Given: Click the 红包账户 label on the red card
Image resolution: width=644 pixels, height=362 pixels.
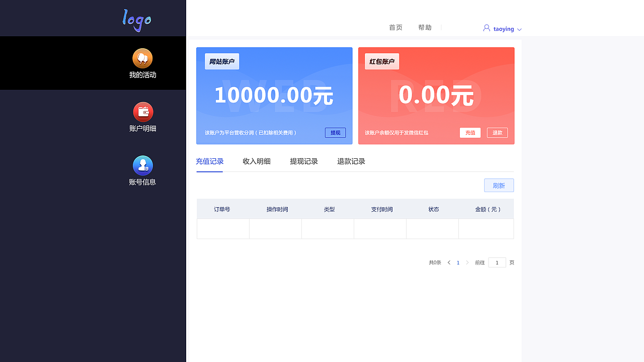Looking at the screenshot, I should 381,61.
